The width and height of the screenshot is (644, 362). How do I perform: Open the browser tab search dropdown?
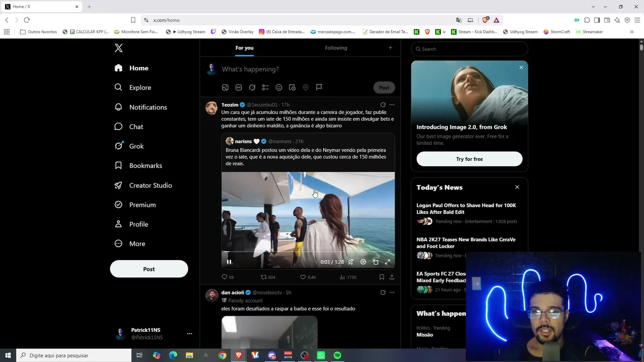click(594, 7)
